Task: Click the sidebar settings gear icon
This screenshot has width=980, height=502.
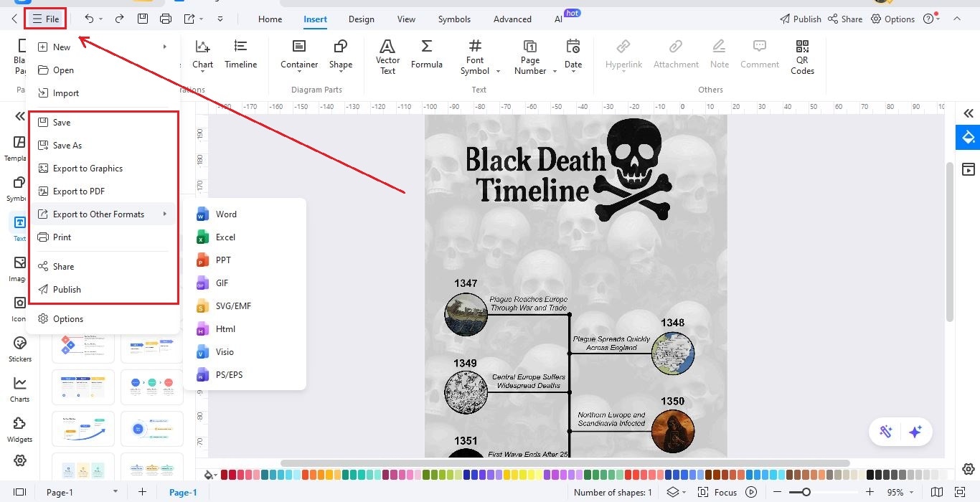Action: coord(20,460)
